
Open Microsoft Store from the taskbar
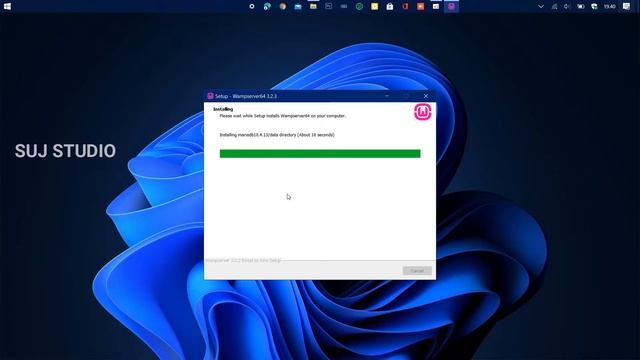click(390, 6)
